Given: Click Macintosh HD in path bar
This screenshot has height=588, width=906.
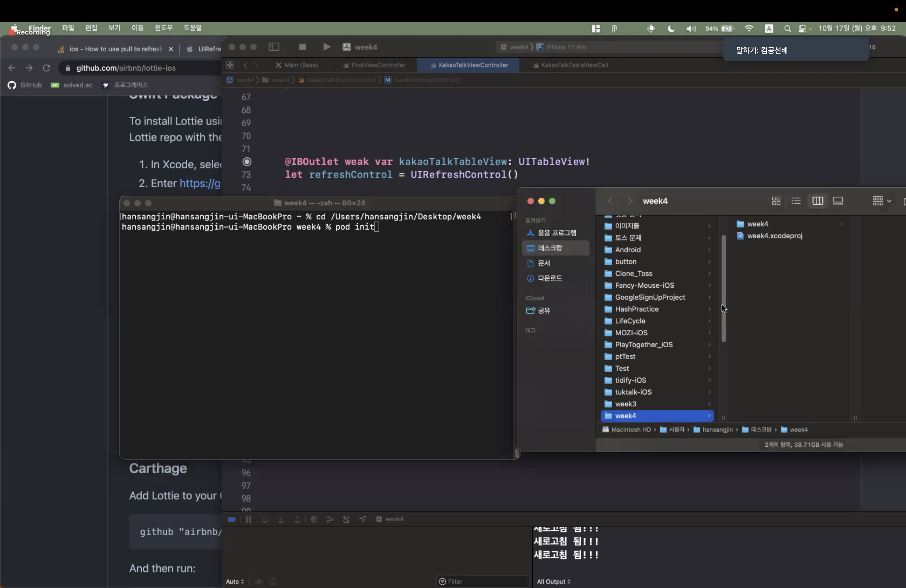Looking at the screenshot, I should (x=626, y=429).
